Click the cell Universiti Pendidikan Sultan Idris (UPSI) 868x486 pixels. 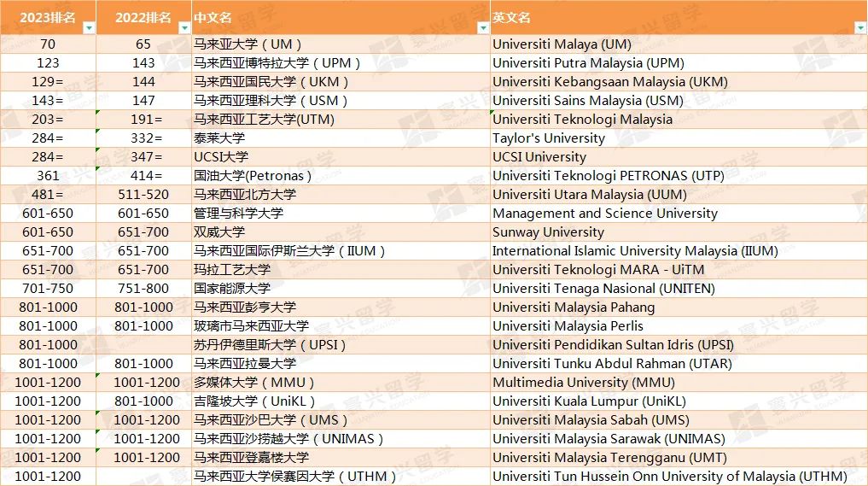click(x=679, y=345)
